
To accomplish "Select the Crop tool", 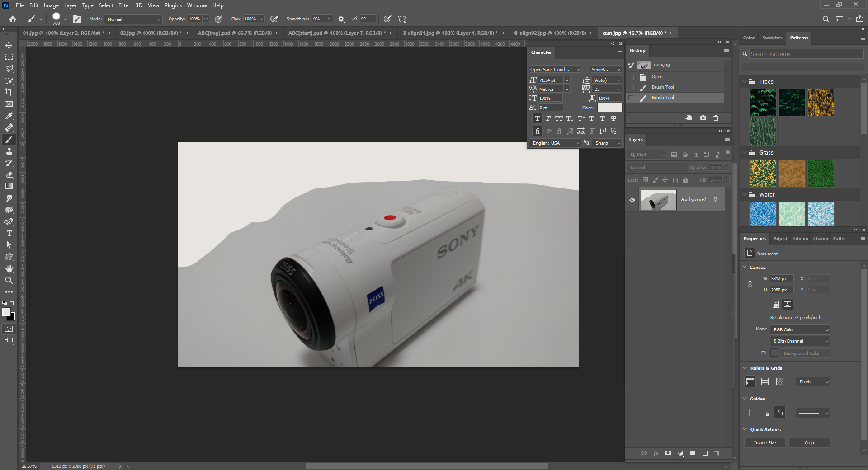I will click(9, 92).
